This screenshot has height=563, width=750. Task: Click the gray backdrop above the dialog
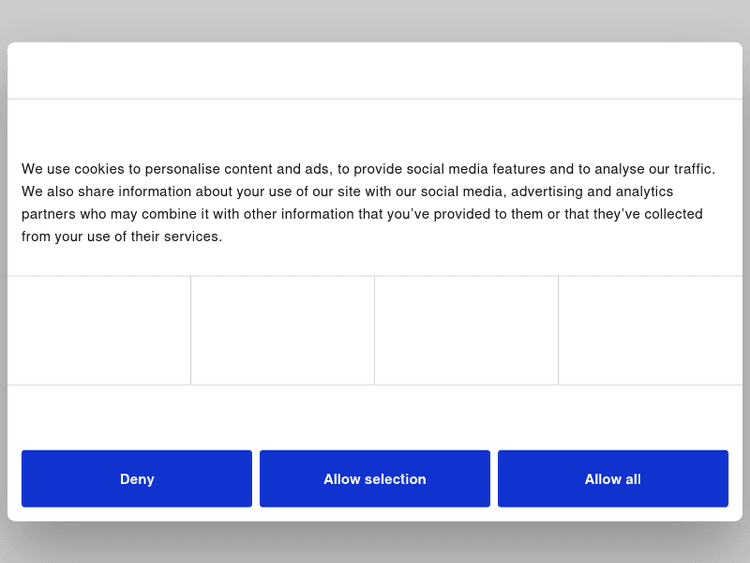tap(375, 20)
